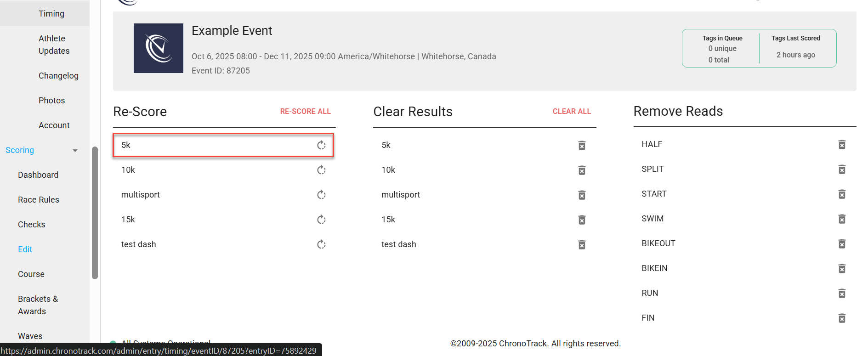
Task: Click the multisport re-score icon
Action: click(321, 195)
